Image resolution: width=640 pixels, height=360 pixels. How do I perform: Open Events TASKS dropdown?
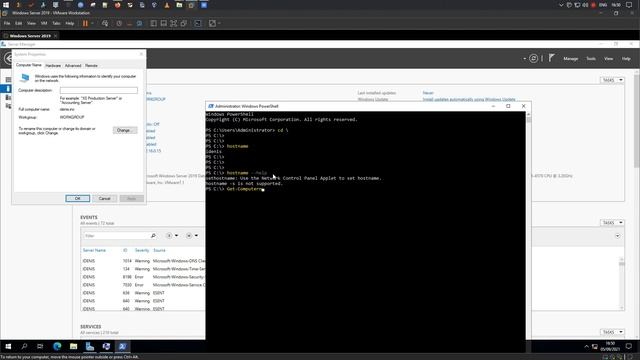click(612, 223)
